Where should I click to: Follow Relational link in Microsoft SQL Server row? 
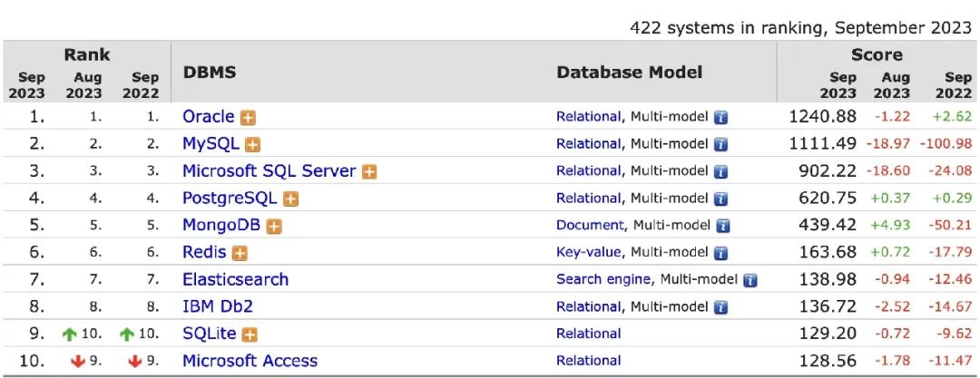[588, 171]
